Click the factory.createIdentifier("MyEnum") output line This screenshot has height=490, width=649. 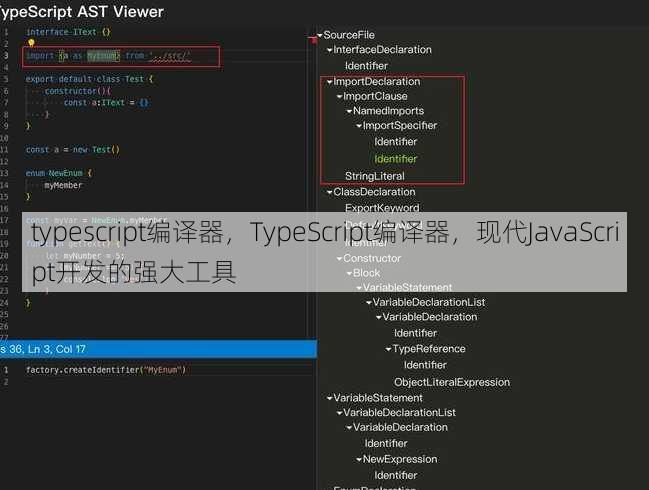pyautogui.click(x=106, y=370)
